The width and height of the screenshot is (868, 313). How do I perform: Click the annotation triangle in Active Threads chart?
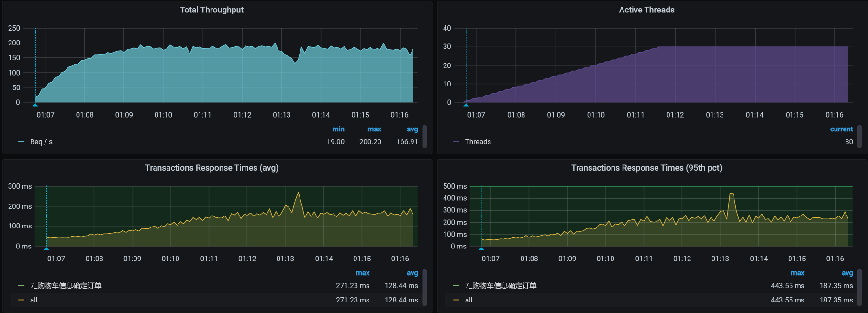point(466,104)
